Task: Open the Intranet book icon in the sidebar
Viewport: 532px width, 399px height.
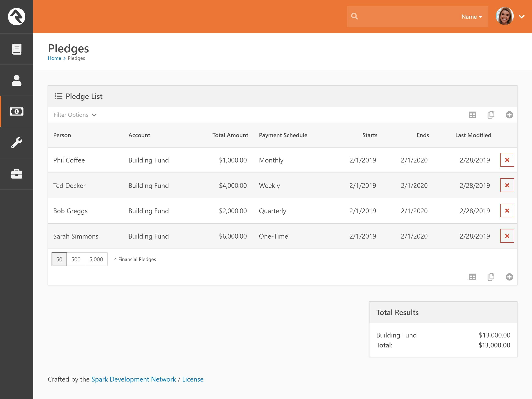Action: click(x=16, y=49)
